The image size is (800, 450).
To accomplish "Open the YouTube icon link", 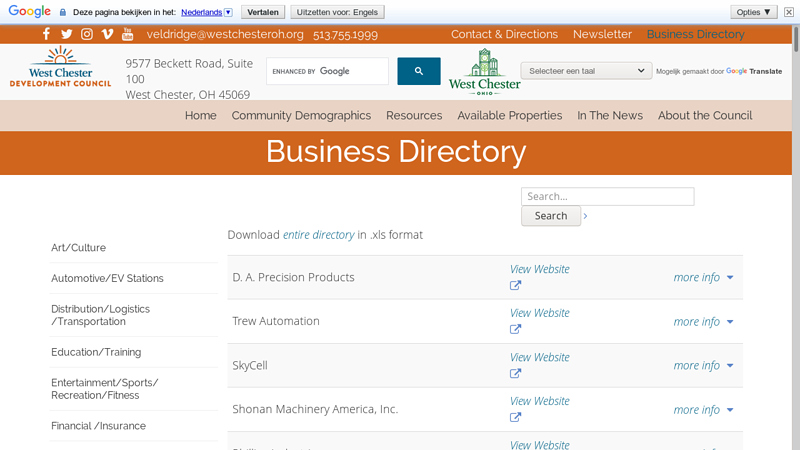I will click(x=128, y=34).
